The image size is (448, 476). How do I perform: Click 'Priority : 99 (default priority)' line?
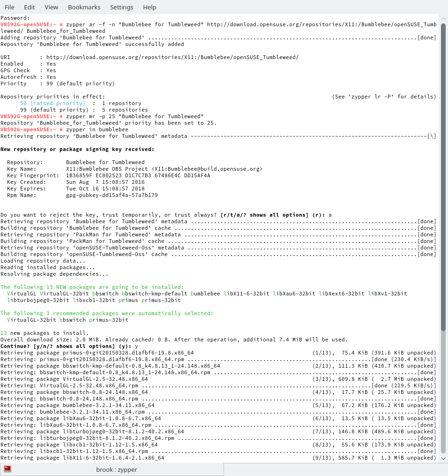[x=58, y=83]
